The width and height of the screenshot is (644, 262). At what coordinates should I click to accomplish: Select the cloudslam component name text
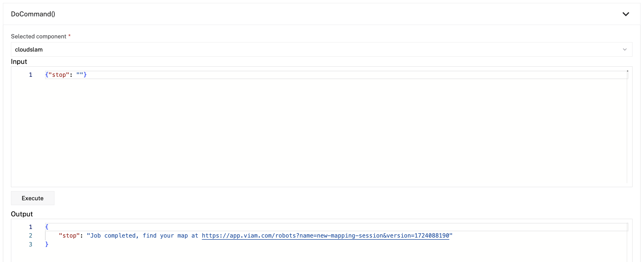tap(29, 49)
